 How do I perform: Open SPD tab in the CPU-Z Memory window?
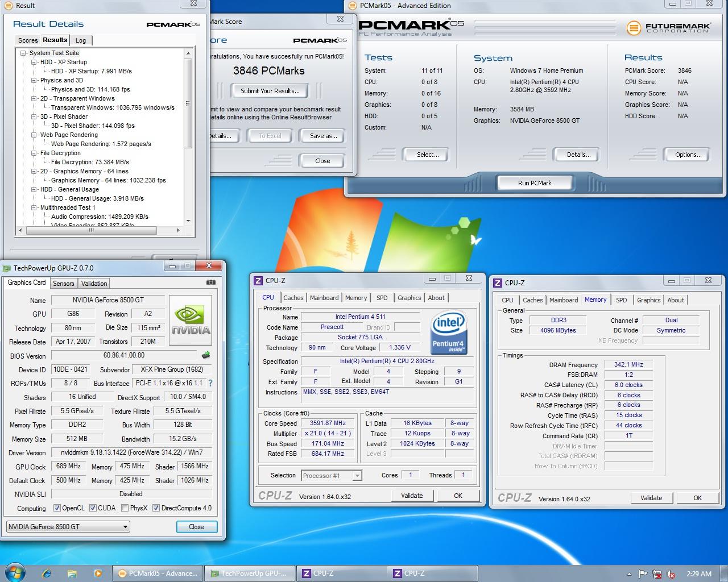click(622, 300)
